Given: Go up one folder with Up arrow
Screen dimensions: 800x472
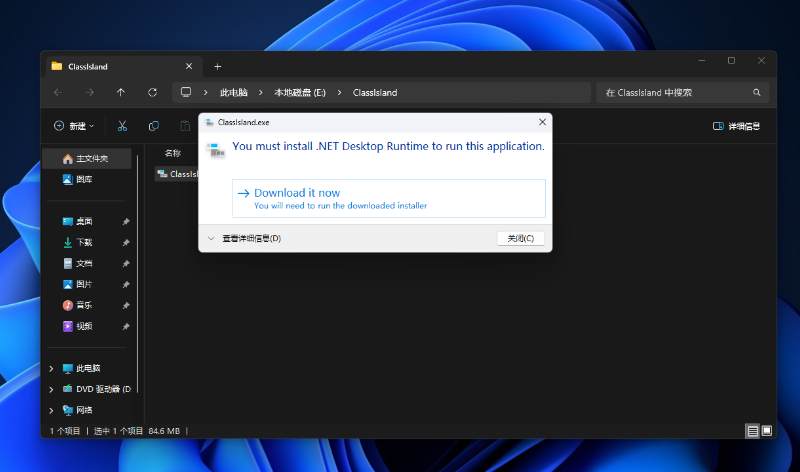Looking at the screenshot, I should coord(121,92).
